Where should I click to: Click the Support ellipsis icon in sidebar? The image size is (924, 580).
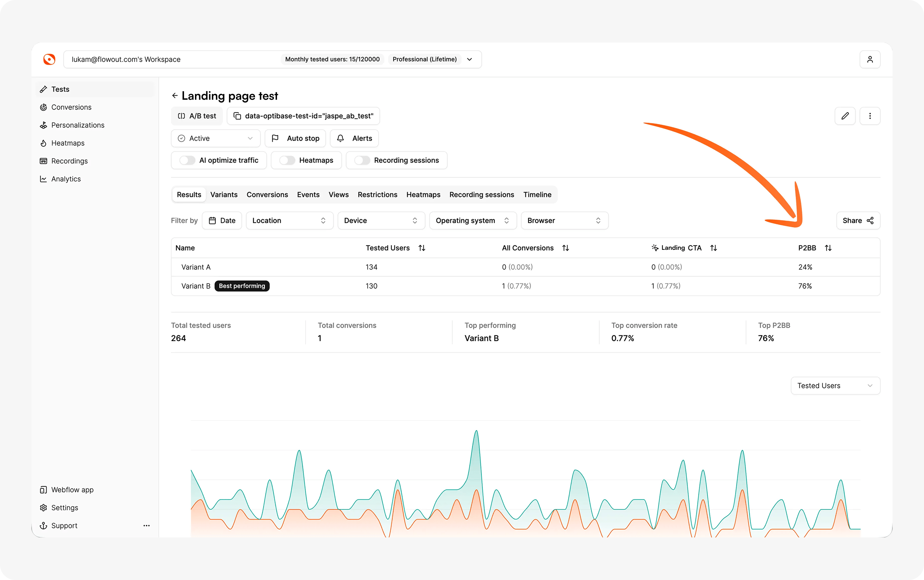pyautogui.click(x=146, y=525)
